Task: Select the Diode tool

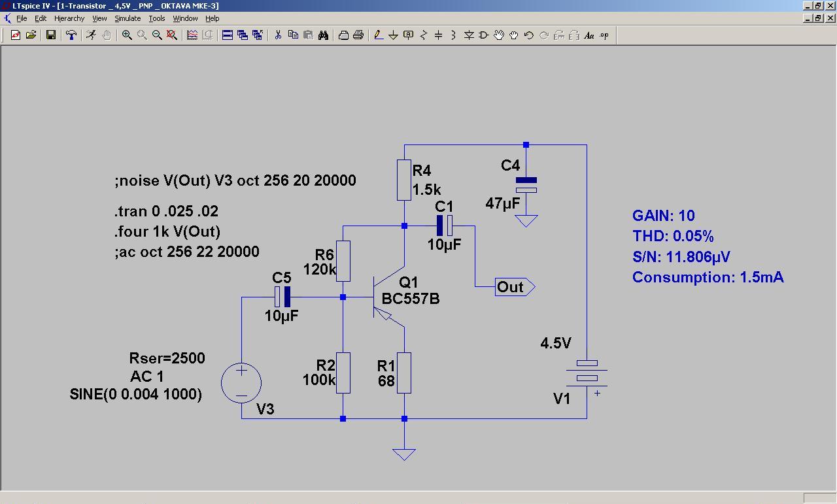Action: click(x=469, y=35)
